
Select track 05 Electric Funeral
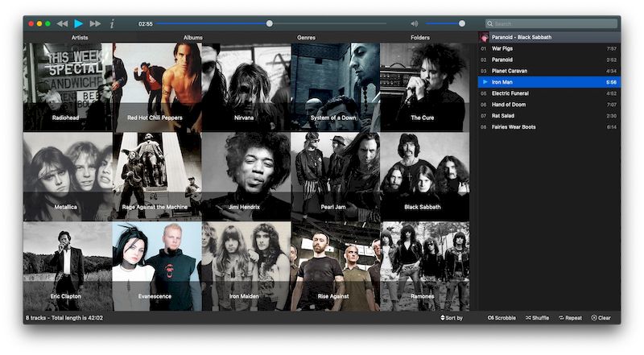click(x=550, y=93)
